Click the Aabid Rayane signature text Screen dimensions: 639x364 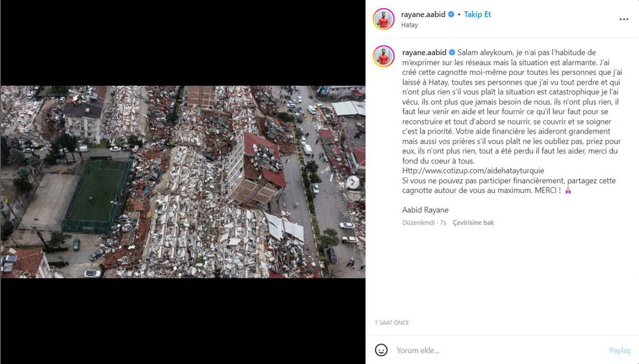coord(425,210)
